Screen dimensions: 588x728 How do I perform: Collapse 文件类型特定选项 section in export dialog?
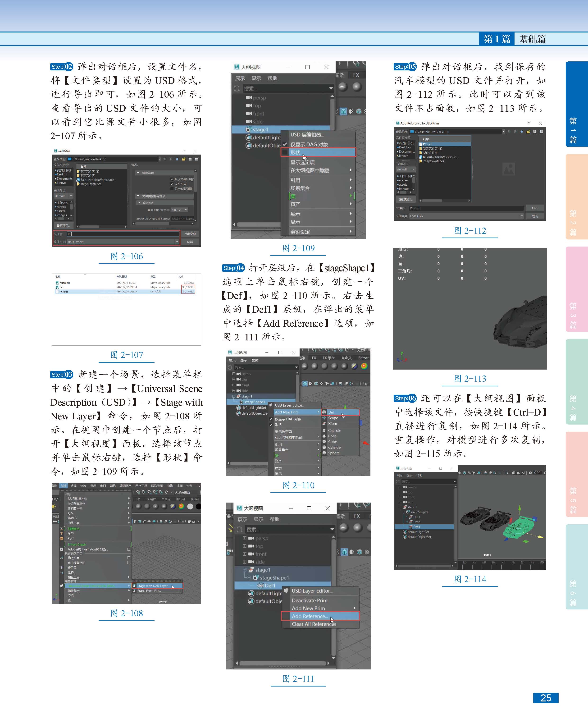point(138,196)
